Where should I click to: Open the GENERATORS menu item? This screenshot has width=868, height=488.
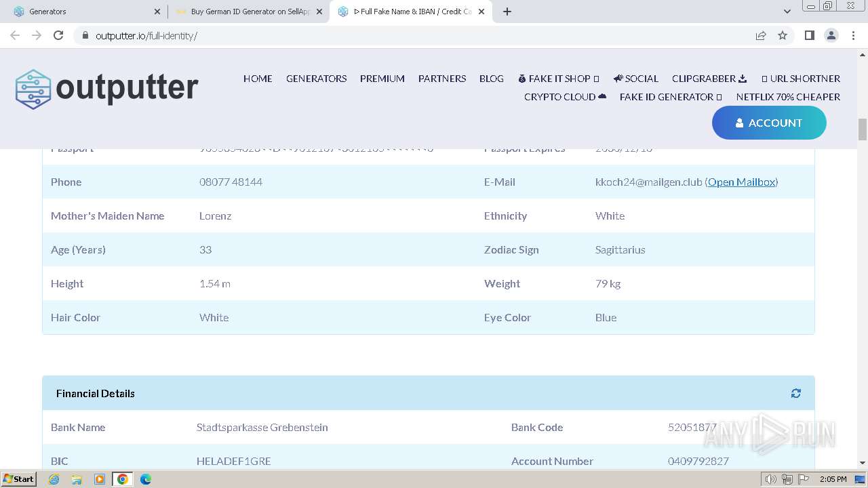coord(316,79)
